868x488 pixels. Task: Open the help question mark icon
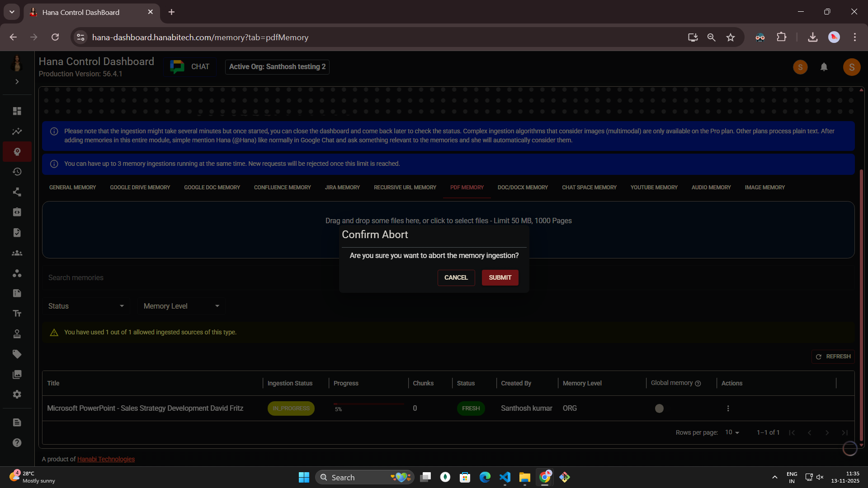click(x=17, y=443)
